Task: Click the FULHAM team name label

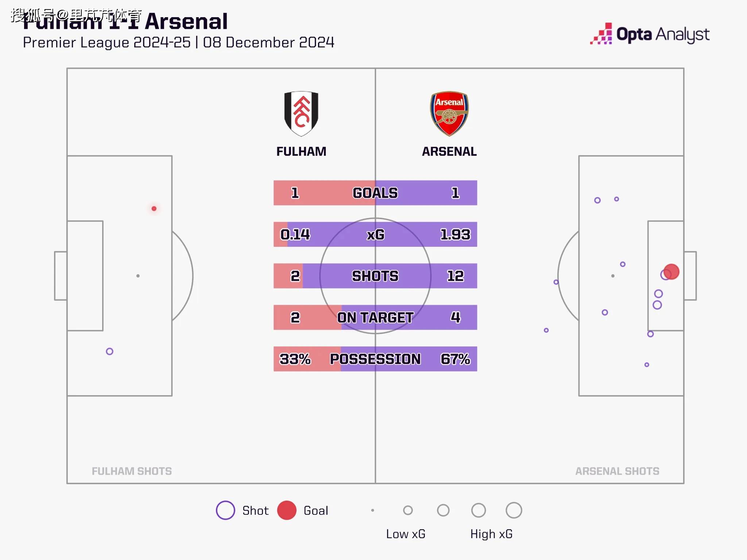Action: (301, 151)
